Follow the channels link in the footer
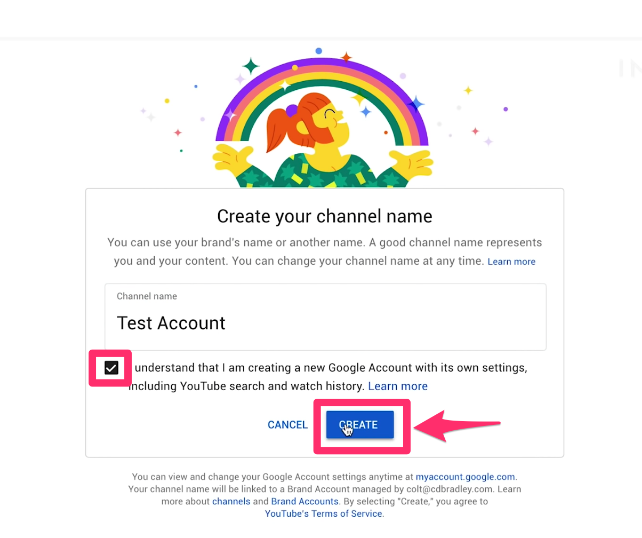The width and height of the screenshot is (642, 538). 231,502
